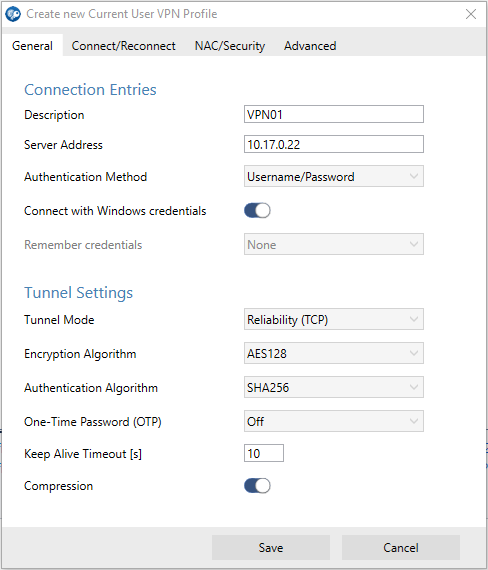Focus the Server Address input field
Image resolution: width=488 pixels, height=570 pixels.
(333, 144)
